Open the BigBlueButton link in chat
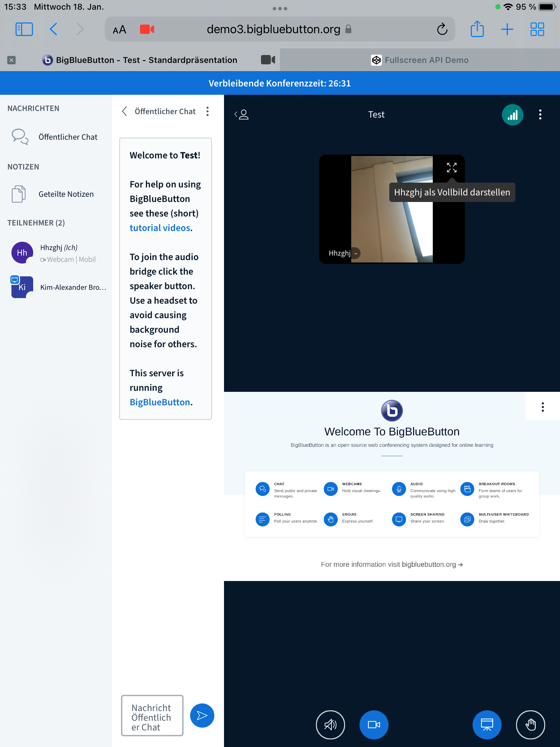This screenshot has height=747, width=560. point(160,402)
